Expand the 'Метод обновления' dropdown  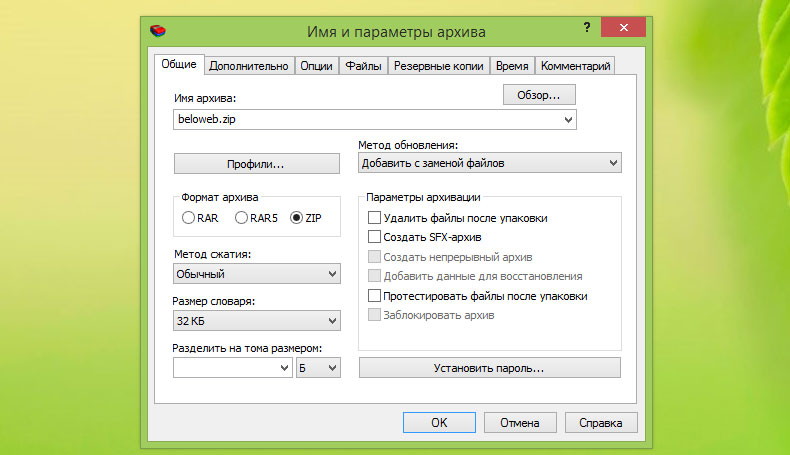coord(489,163)
